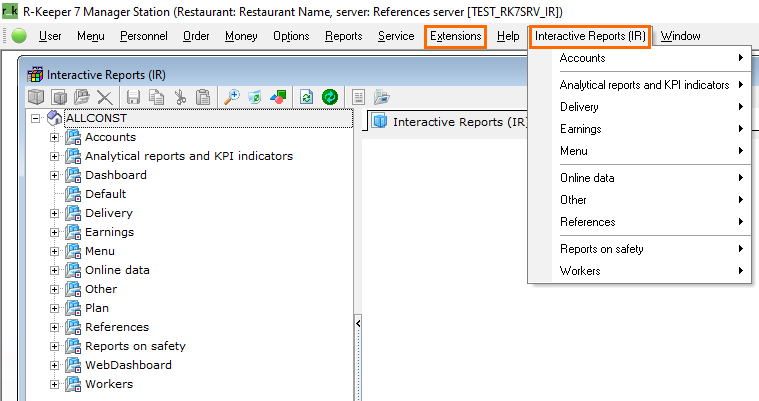Expand the Accounts tree node
The image size is (759, 401).
[x=54, y=137]
